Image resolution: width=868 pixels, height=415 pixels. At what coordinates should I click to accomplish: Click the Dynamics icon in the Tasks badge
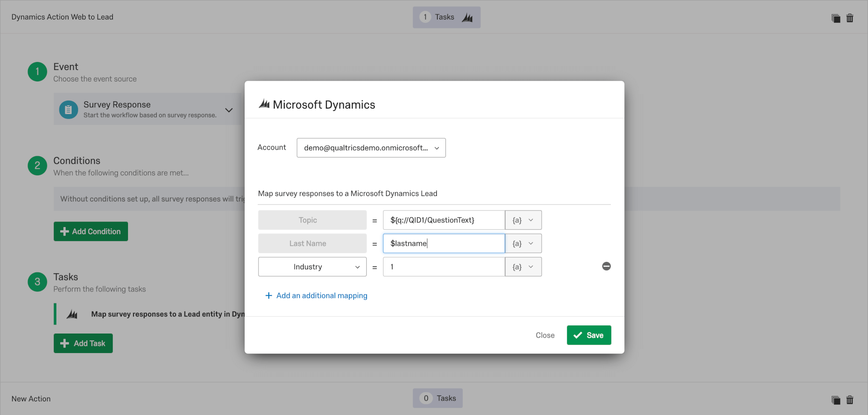pyautogui.click(x=467, y=17)
